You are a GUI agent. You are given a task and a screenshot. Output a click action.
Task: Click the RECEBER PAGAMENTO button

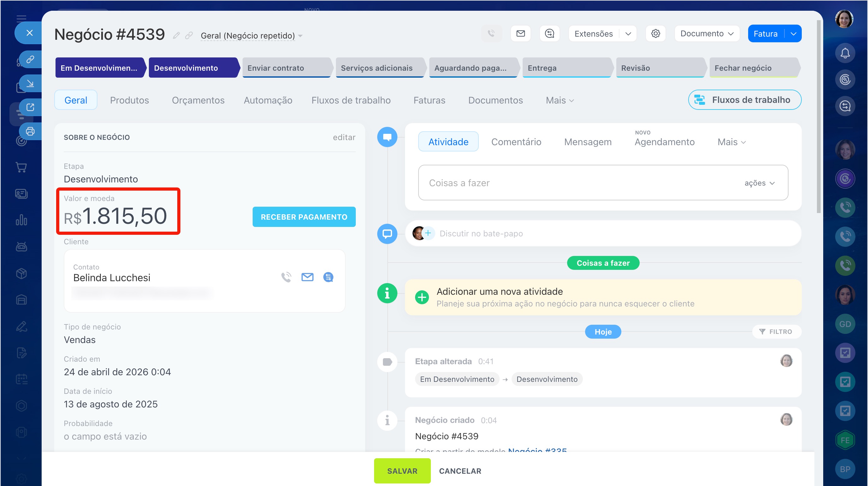click(304, 217)
